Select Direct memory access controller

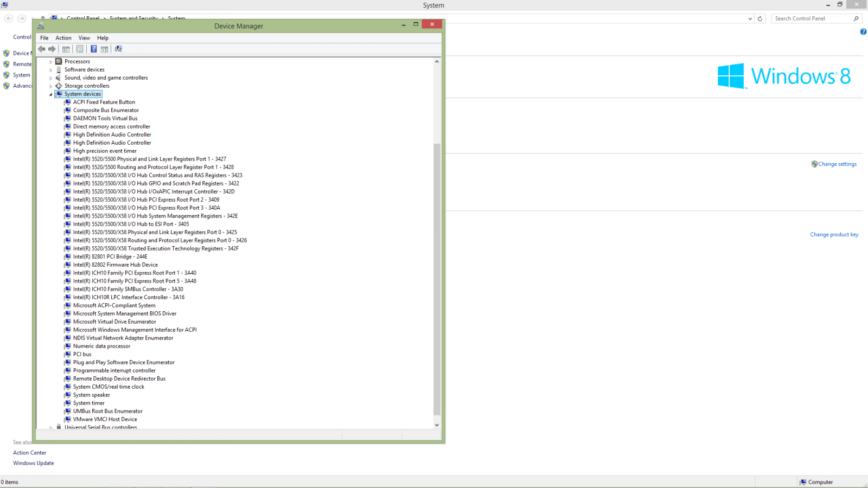[112, 126]
